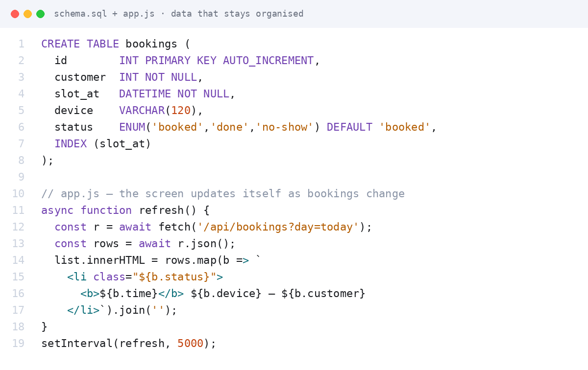588x370 pixels.
Task: Click 'refresh()' function name on line 11
Action: [x=168, y=210]
